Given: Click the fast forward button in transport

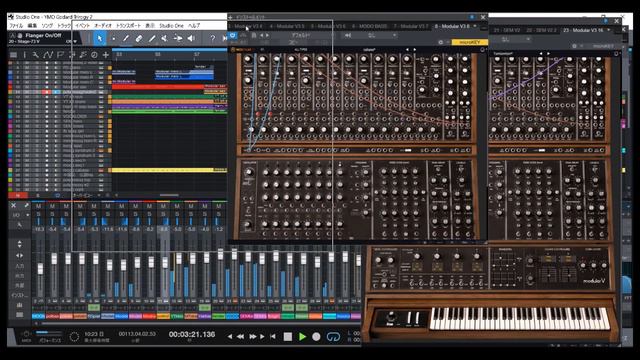Looking at the screenshot, I should [252, 337].
